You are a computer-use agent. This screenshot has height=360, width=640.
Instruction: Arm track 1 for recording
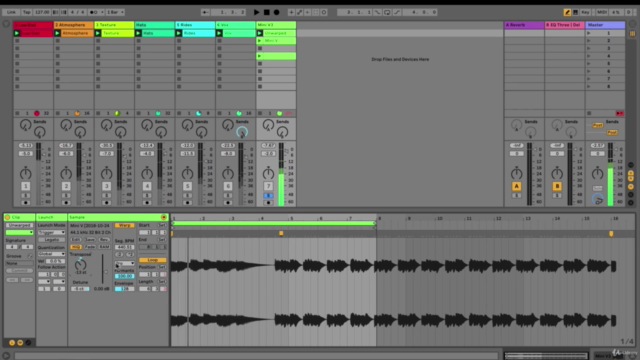(x=25, y=202)
